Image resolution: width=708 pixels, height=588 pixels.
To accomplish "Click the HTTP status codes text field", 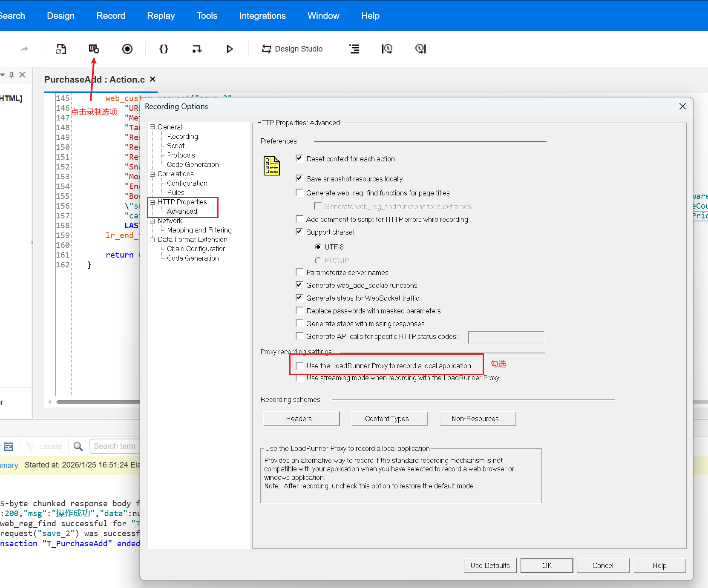I will 506,337.
